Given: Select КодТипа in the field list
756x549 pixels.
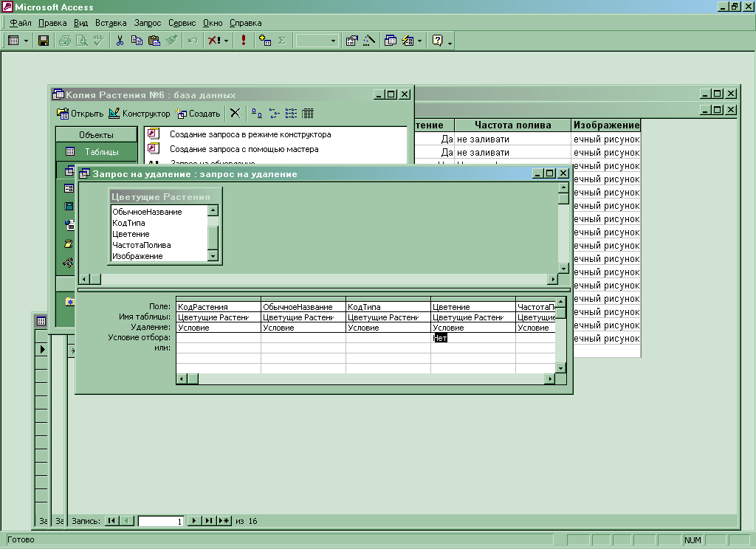Looking at the screenshot, I should pyautogui.click(x=128, y=223).
